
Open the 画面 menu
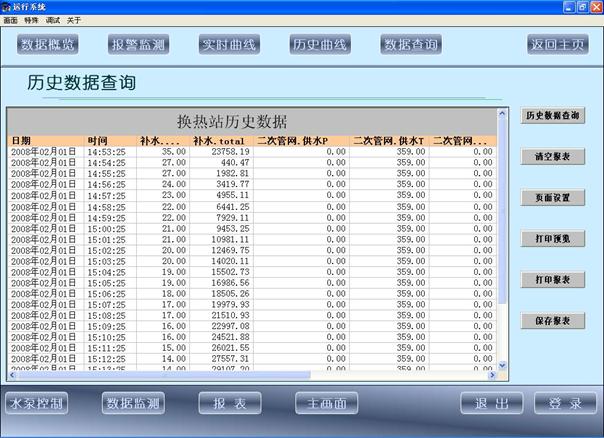(10, 20)
